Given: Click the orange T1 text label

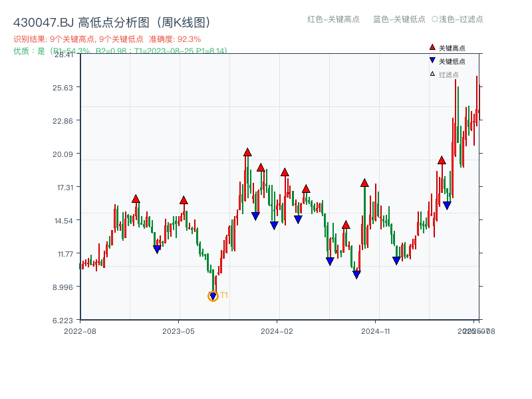Looking at the screenshot, I should pyautogui.click(x=224, y=295).
